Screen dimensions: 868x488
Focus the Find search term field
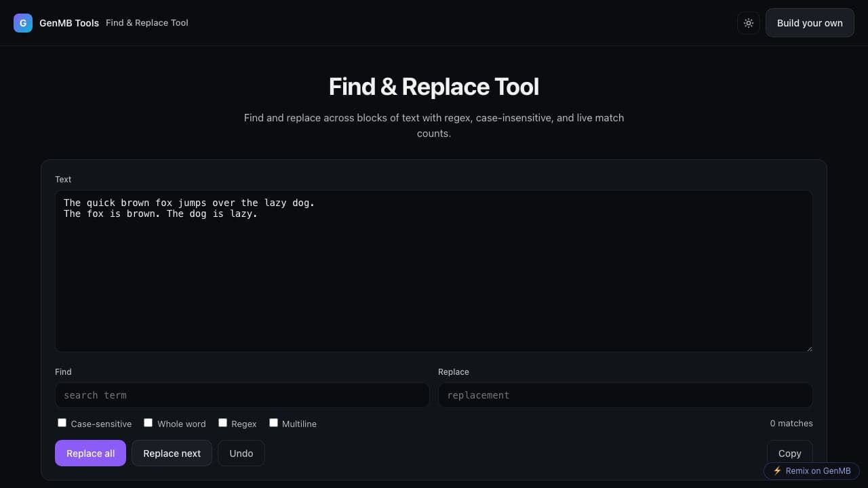(x=242, y=395)
